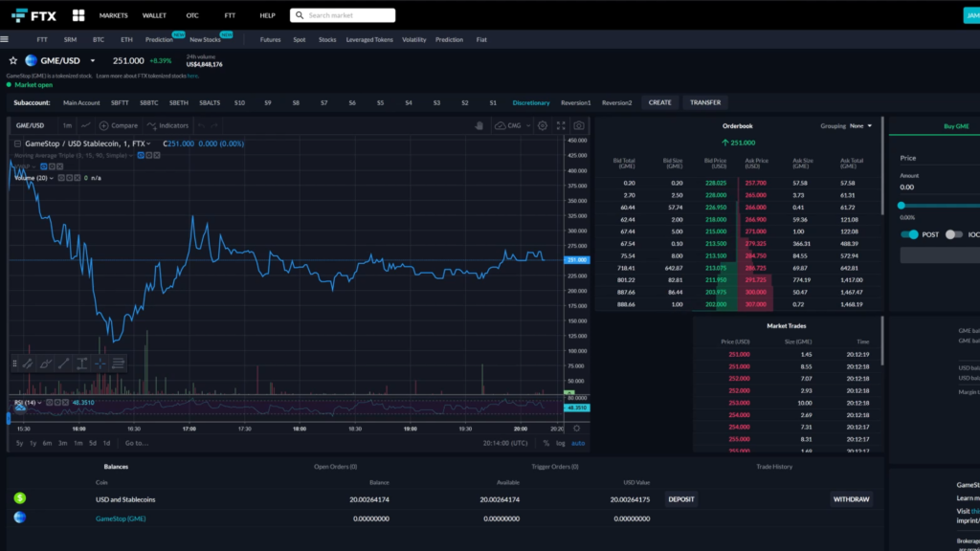Open the FTX apps grid icon
Image resolution: width=980 pixels, height=551 pixels.
[x=78, y=15]
